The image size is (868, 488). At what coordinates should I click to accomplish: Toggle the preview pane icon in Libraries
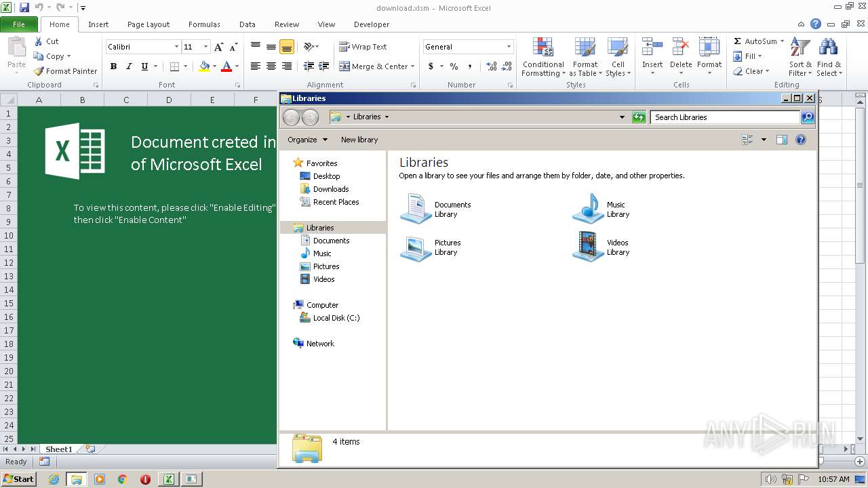tap(781, 140)
